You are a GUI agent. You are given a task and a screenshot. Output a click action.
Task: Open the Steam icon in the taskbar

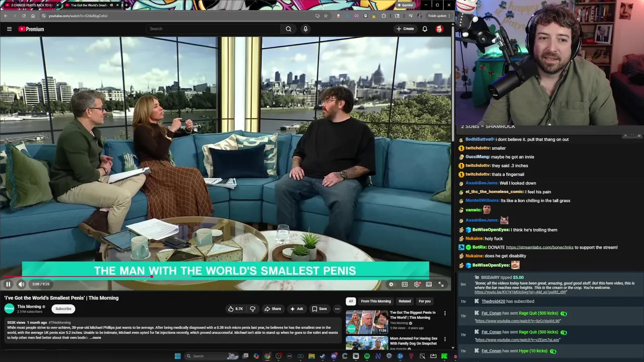(323, 356)
